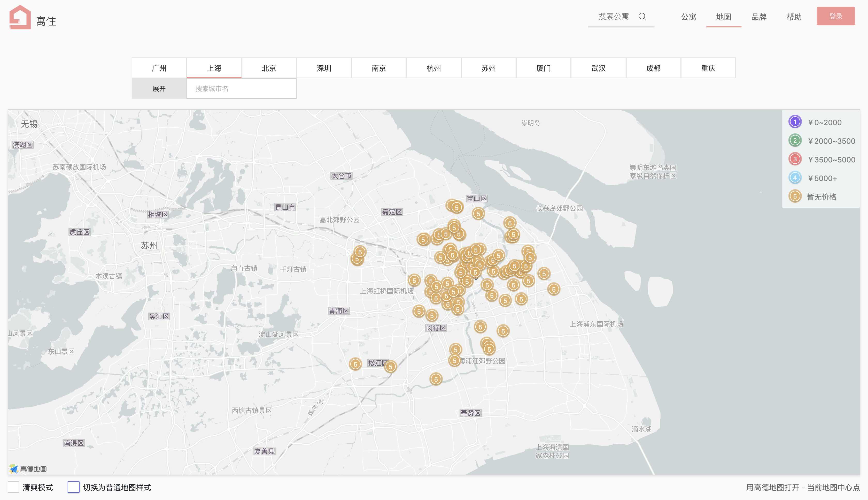Click the orange 暂无价格 legend swatch

click(x=795, y=196)
